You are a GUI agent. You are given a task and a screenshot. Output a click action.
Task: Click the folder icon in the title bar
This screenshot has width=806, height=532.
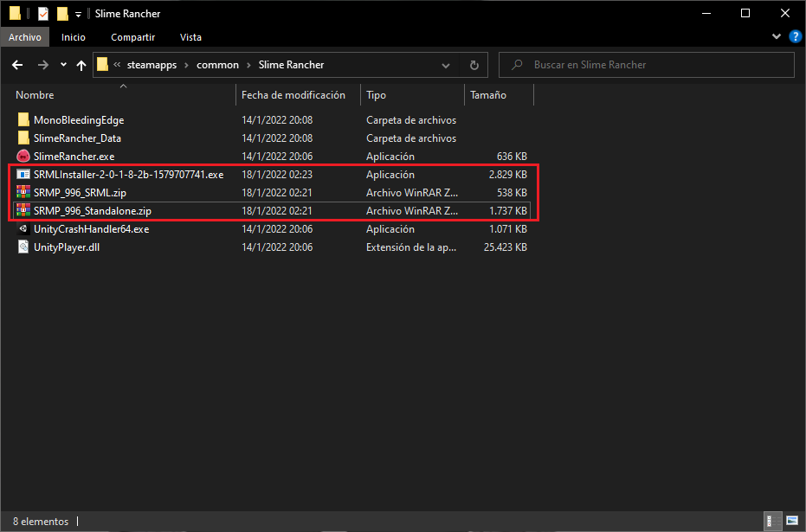15,13
